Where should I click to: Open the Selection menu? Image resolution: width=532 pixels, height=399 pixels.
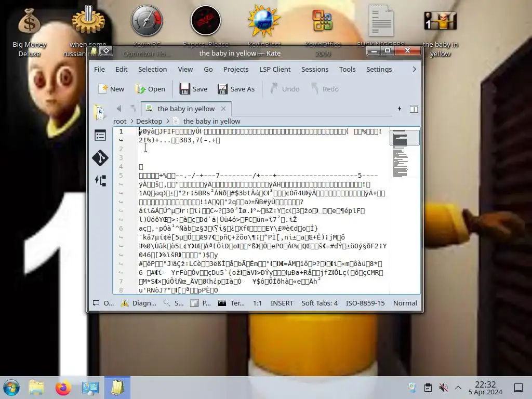152,69
